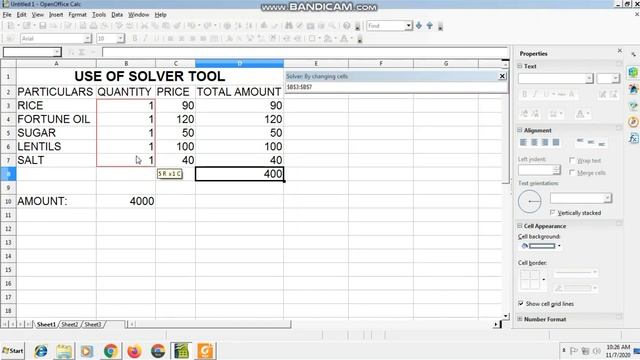Screen dimensions: 640x360
Task: Toggle Show cell grid lines checkbox
Action: pyautogui.click(x=521, y=303)
